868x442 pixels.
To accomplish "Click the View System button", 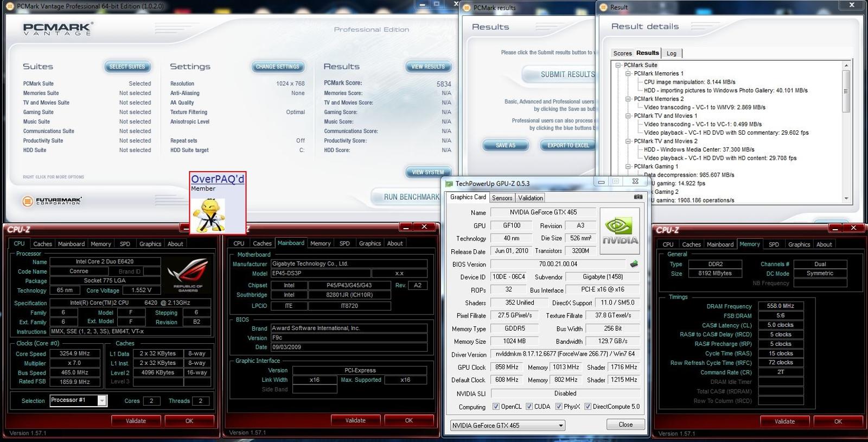I will click(x=427, y=172).
